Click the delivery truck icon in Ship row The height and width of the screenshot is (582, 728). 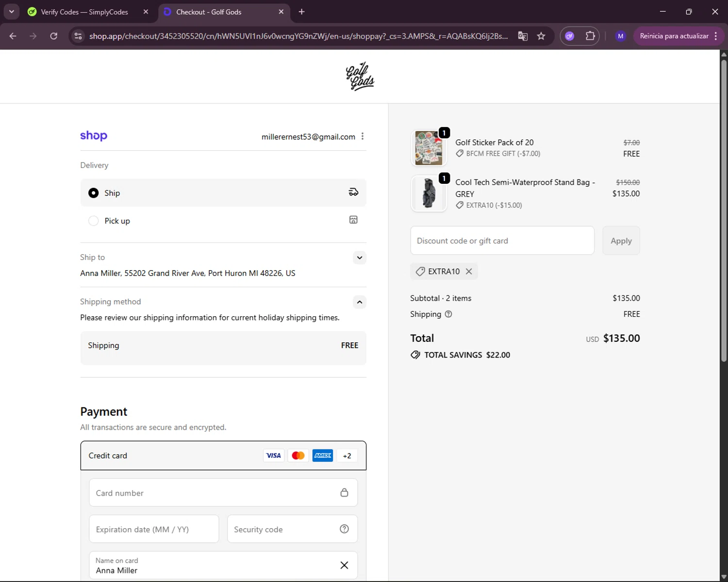(x=353, y=193)
